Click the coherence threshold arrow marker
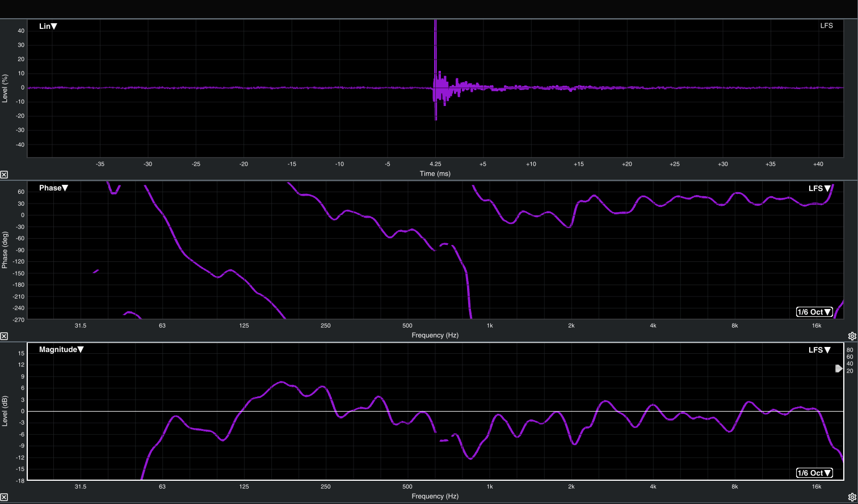The image size is (858, 504). [839, 369]
